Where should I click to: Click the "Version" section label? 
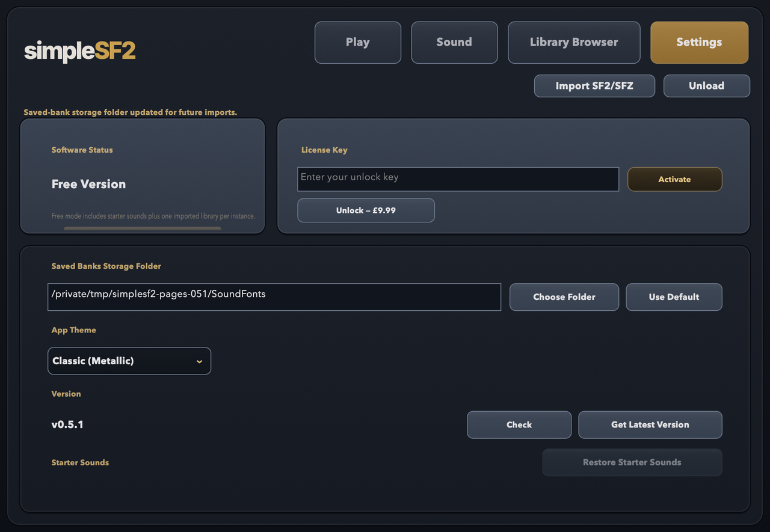click(66, 394)
